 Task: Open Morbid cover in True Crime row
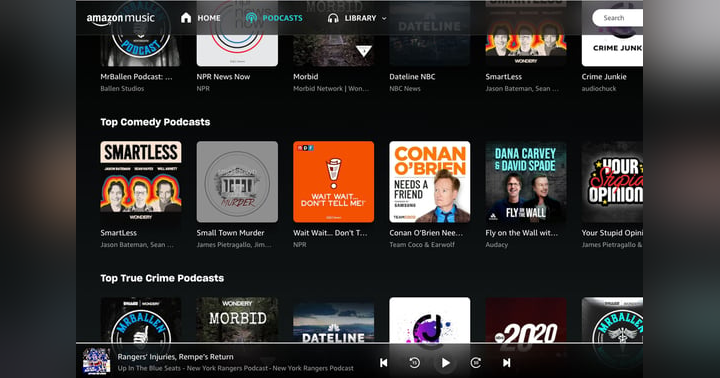tap(237, 320)
